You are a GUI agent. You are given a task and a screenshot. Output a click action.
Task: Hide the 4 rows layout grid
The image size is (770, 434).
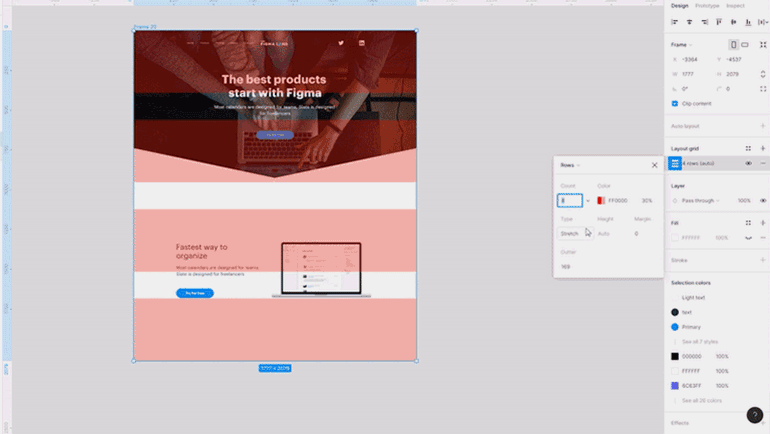pyautogui.click(x=748, y=163)
